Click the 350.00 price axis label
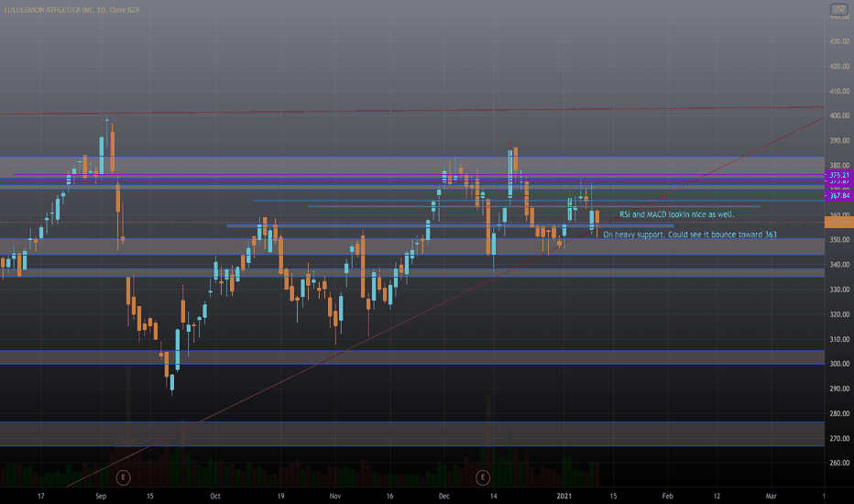 [x=839, y=240]
